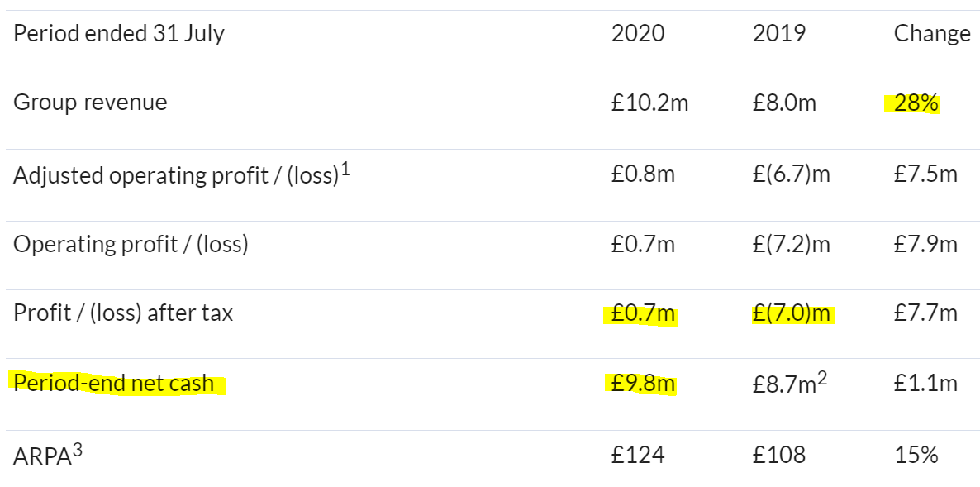This screenshot has height=487, width=980.
Task: Click the £124 ARPA value
Action: (638, 455)
